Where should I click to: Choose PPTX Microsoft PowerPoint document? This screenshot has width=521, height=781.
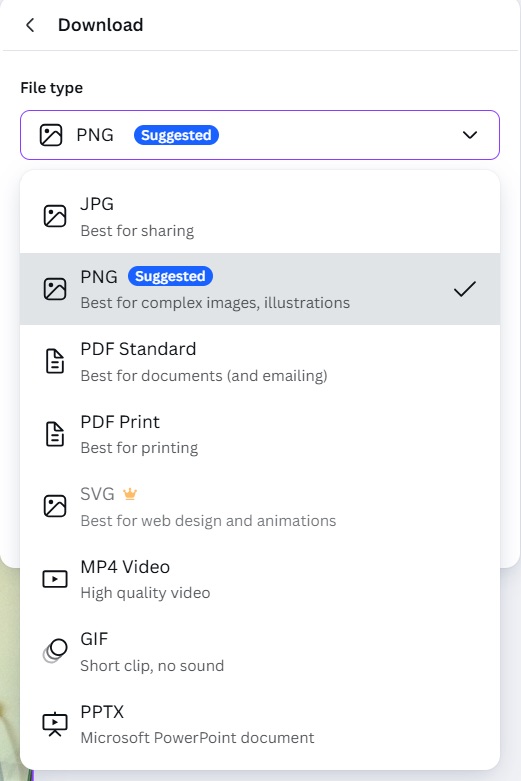click(260, 724)
